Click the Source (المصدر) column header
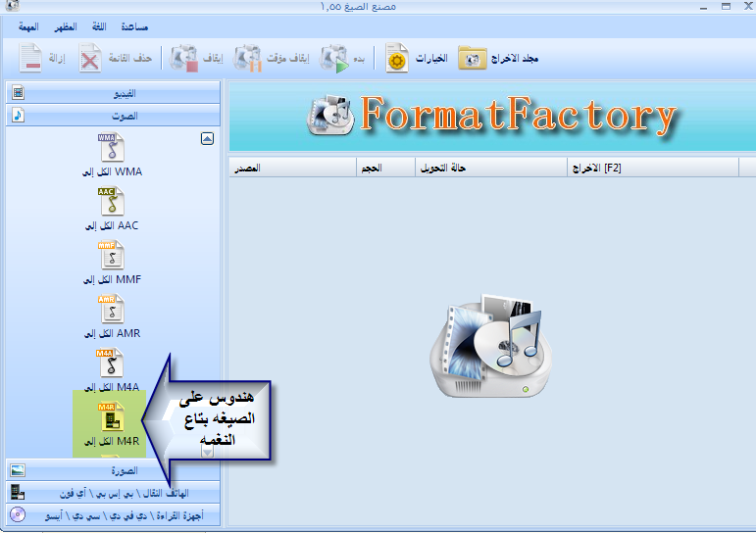This screenshot has width=756, height=533. [292, 168]
